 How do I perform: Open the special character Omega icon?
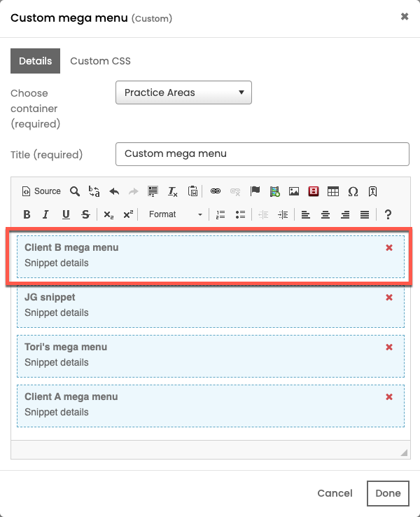353,191
